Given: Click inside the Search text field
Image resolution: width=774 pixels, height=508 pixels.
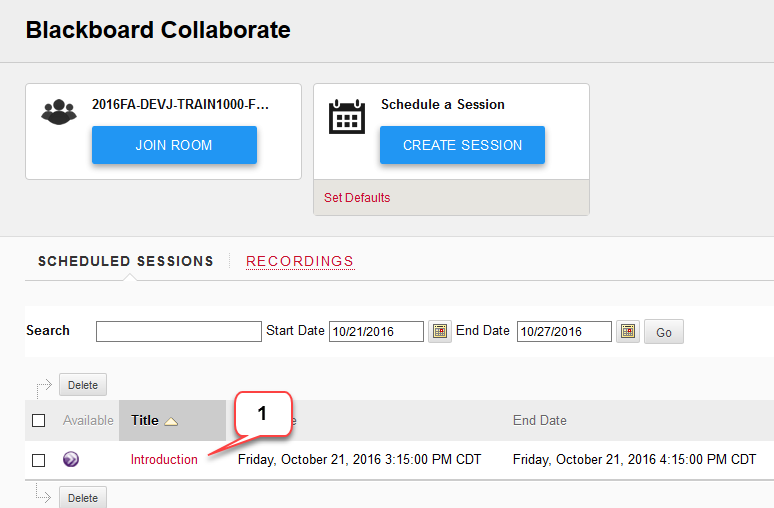Looking at the screenshot, I should [179, 331].
